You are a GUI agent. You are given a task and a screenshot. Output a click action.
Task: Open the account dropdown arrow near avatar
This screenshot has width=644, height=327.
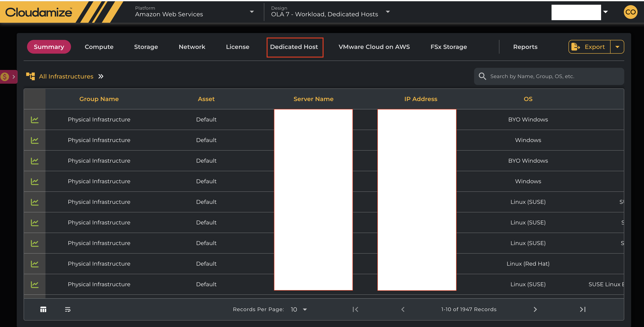tap(606, 12)
